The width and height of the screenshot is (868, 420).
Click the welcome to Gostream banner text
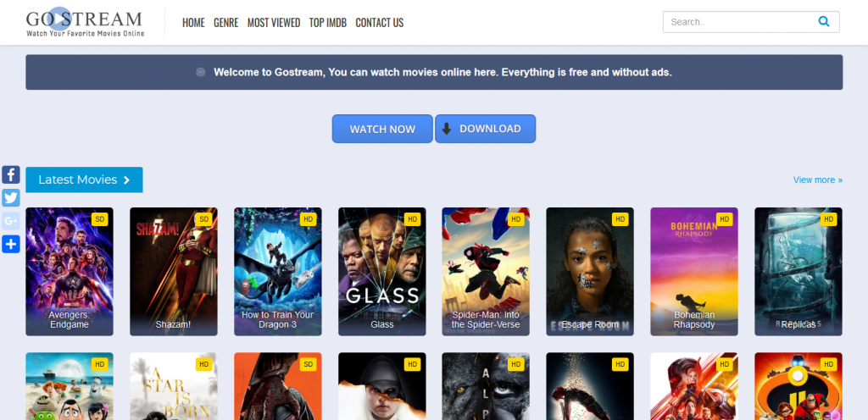pyautogui.click(x=442, y=72)
